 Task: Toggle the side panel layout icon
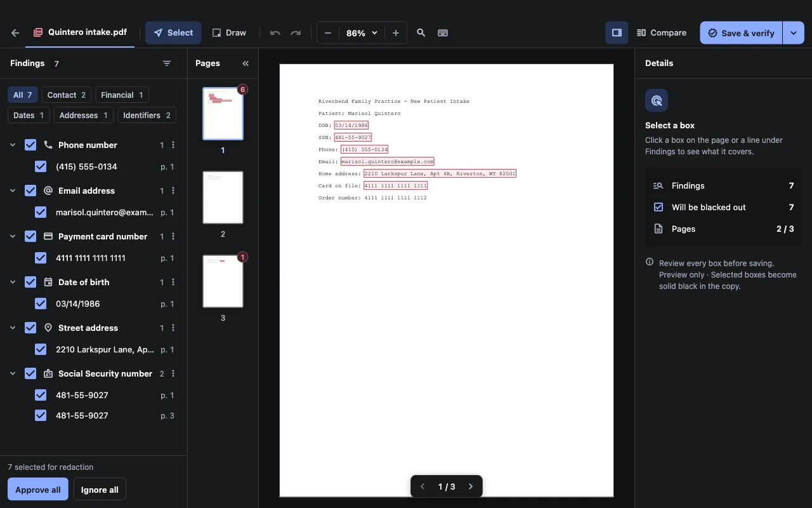point(617,33)
